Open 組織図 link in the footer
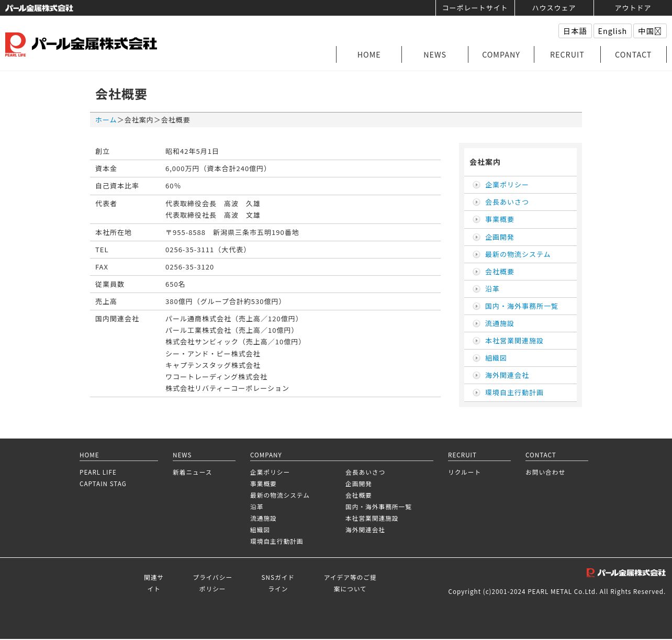Viewport: 672px width, 640px height. (260, 530)
